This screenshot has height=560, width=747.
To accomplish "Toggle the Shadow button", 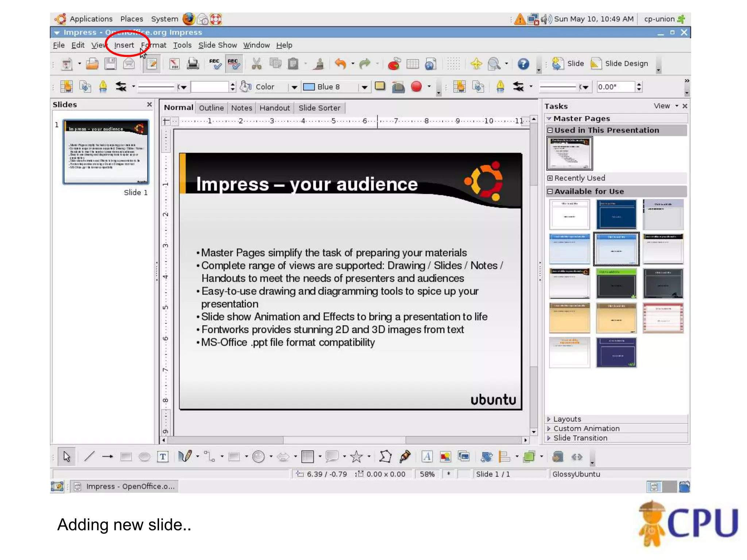I will click(x=380, y=86).
